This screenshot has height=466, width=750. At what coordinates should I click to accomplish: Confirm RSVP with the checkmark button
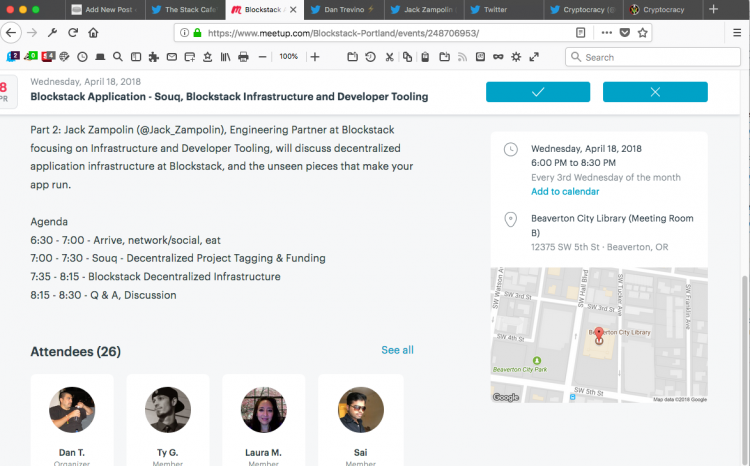click(538, 92)
